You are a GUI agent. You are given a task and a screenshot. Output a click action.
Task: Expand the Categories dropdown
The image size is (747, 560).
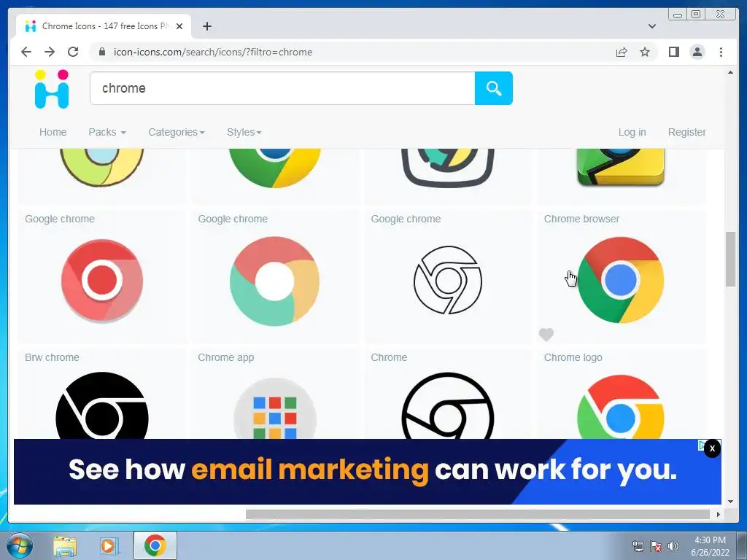click(177, 132)
